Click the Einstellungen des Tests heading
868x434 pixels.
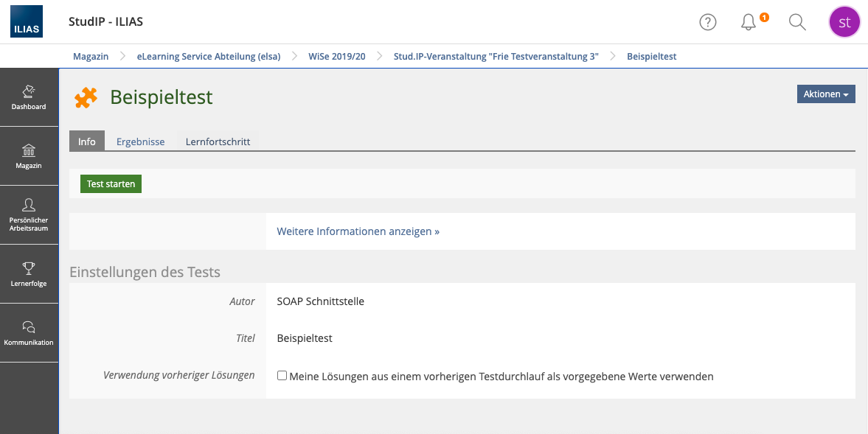click(x=145, y=272)
